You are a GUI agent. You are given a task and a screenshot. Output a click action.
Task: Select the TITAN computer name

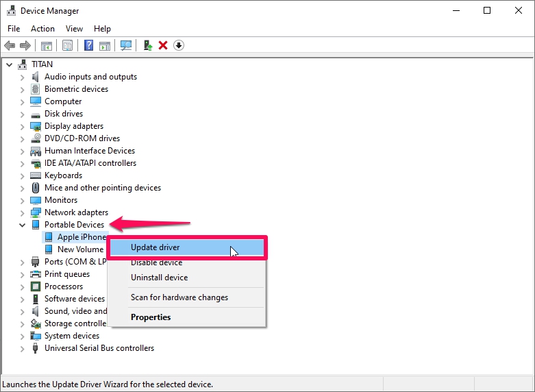pyautogui.click(x=42, y=64)
